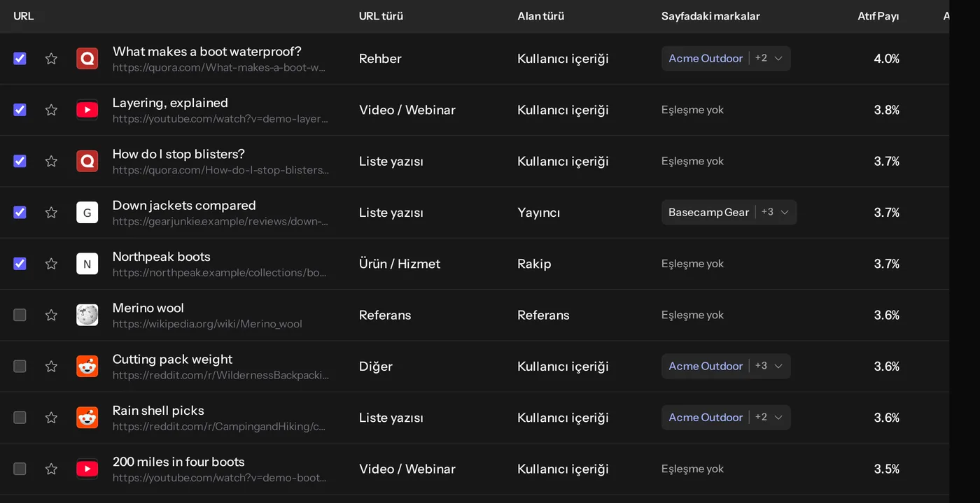Open the 'How do I stop blisters?' link
980x503 pixels.
click(x=178, y=154)
